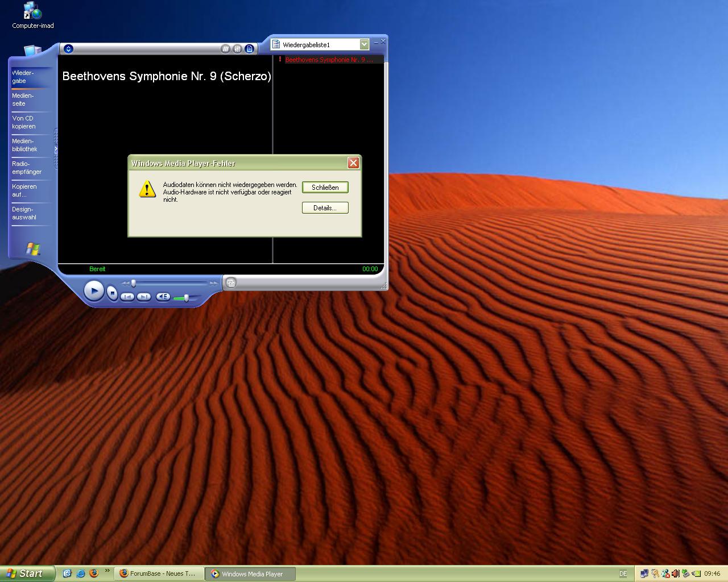Click the Windows logo in the player sidebar
This screenshot has height=582, width=728.
32,249
